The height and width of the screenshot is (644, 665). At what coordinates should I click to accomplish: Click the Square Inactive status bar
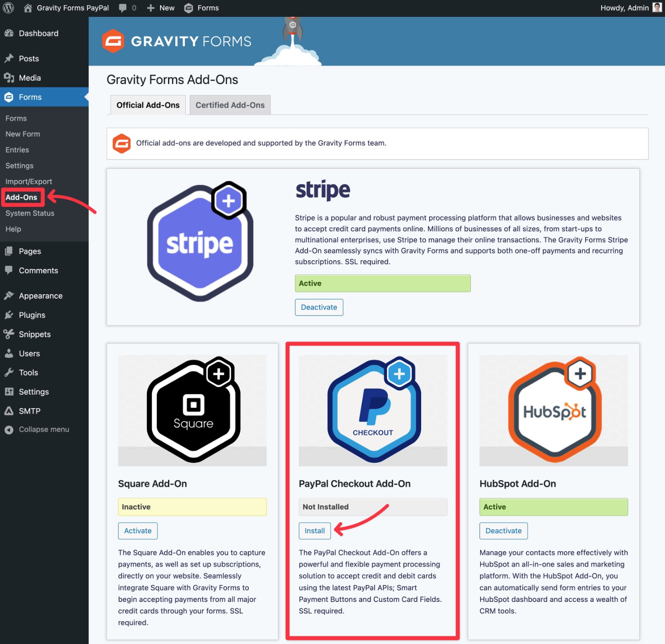point(192,507)
